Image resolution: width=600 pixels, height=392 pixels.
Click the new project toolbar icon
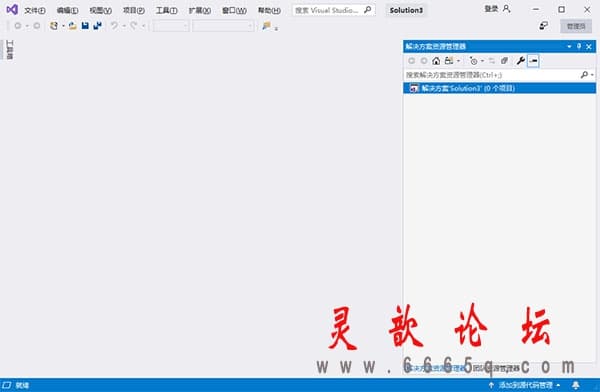tap(54, 26)
